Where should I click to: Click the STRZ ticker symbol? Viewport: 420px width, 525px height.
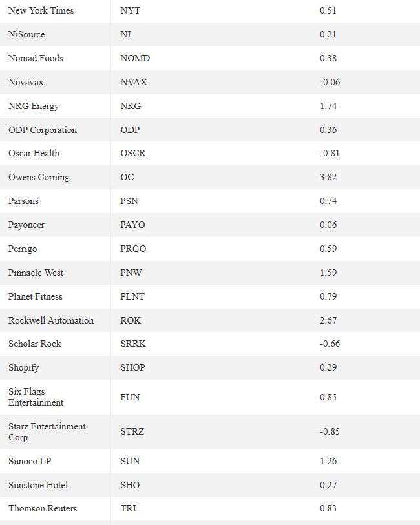pos(132,431)
